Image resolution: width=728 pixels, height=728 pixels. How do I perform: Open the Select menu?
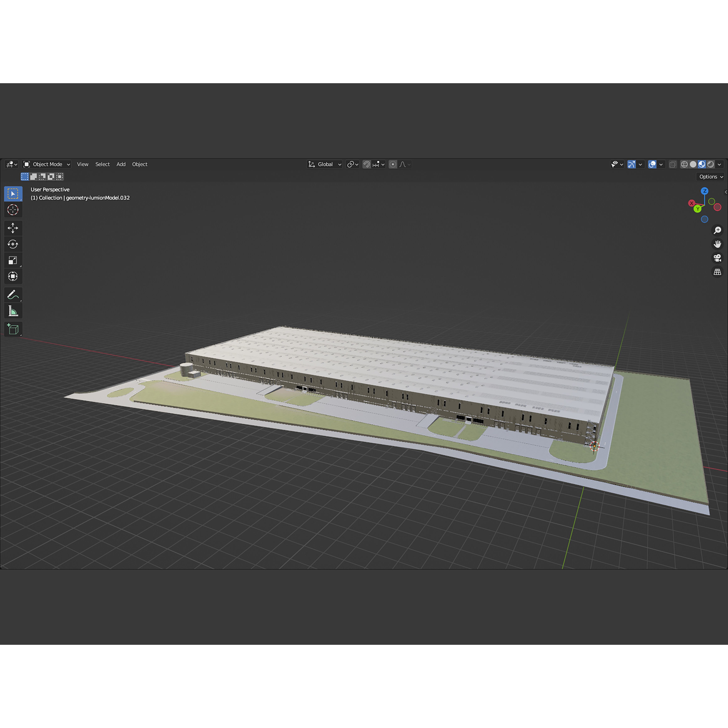[x=103, y=164]
